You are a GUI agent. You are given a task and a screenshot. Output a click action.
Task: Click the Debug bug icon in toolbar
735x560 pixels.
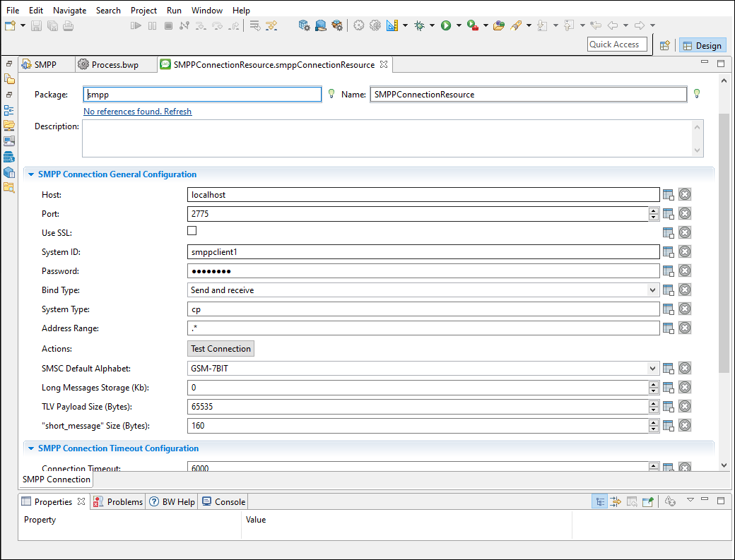tap(419, 25)
